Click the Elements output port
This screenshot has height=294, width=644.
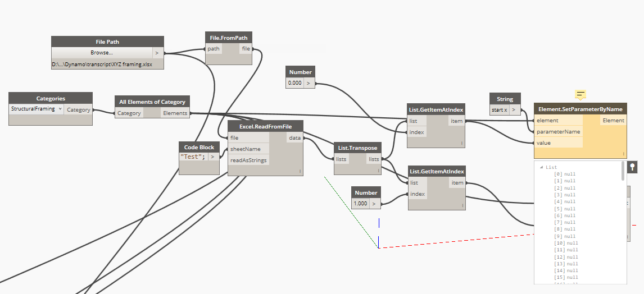(x=175, y=113)
